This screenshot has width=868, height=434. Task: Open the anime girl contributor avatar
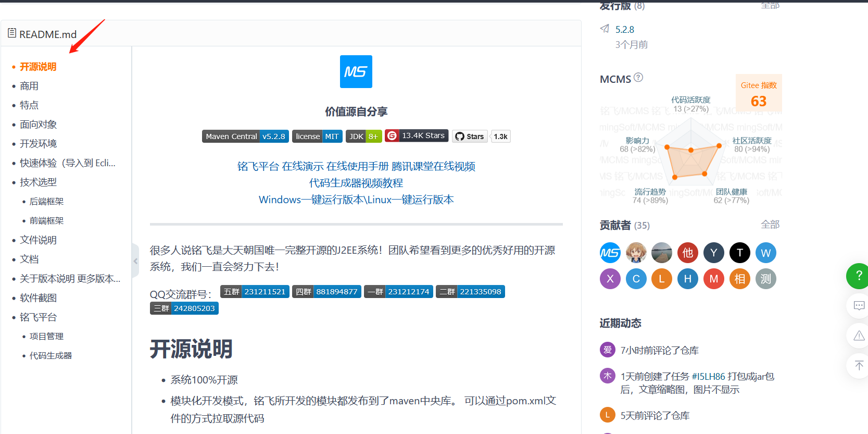click(636, 253)
